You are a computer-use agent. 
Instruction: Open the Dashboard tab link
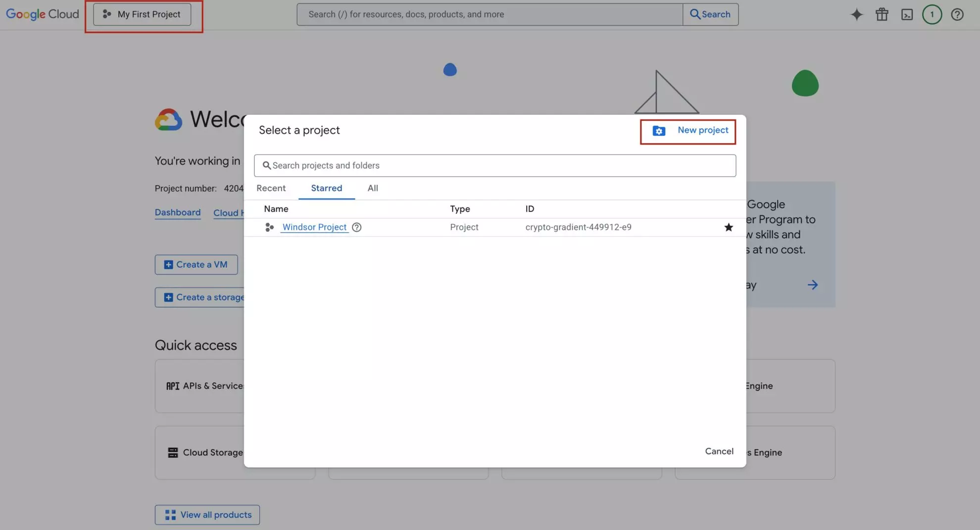click(177, 212)
